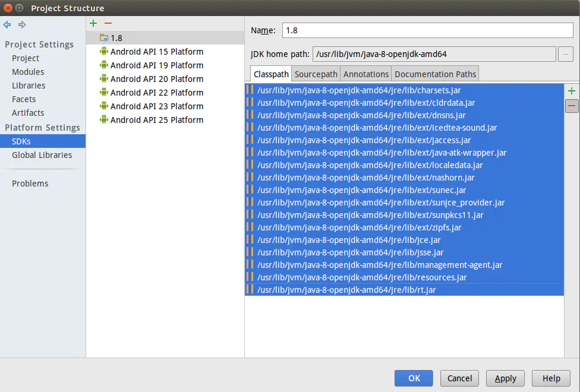Click Android icon for API 23 Platform
This screenshot has width=580, height=392.
[104, 106]
